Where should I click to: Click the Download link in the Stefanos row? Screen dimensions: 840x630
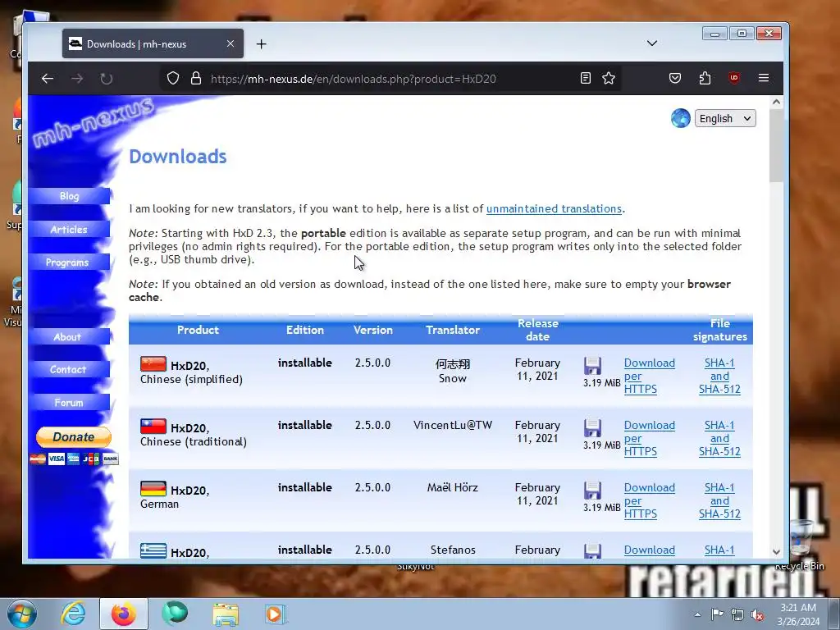650,550
